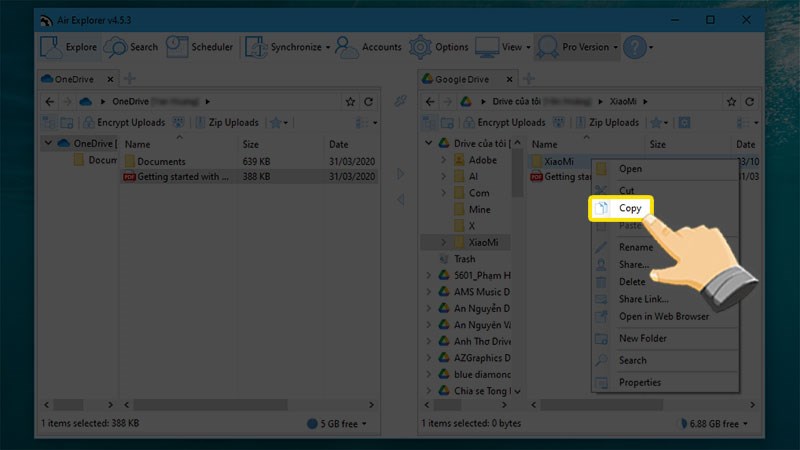Click the help question mark icon
The height and width of the screenshot is (450, 800).
[x=635, y=47]
